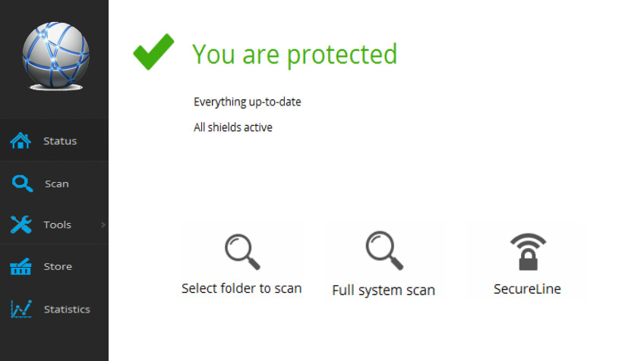Open the Statistics section label

click(67, 309)
